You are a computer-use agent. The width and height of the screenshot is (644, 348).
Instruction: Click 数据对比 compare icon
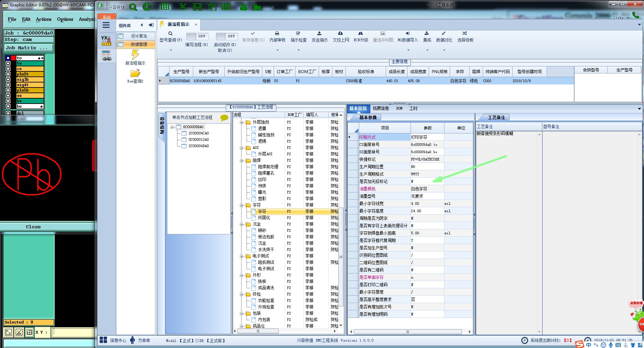(444, 34)
